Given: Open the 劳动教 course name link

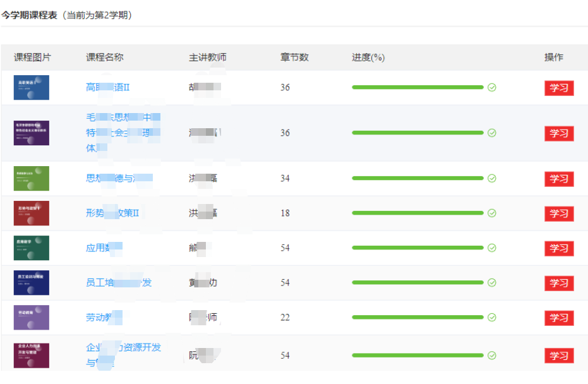Looking at the screenshot, I should (x=104, y=317).
